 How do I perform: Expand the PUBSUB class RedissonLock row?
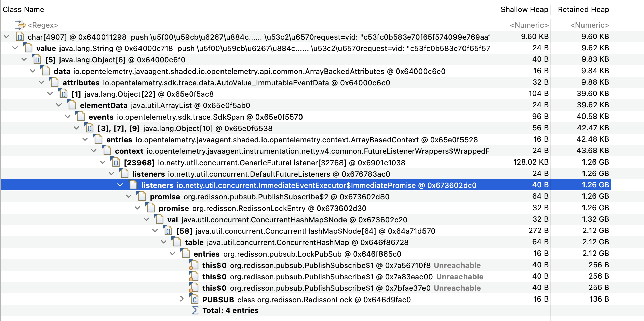click(x=182, y=299)
